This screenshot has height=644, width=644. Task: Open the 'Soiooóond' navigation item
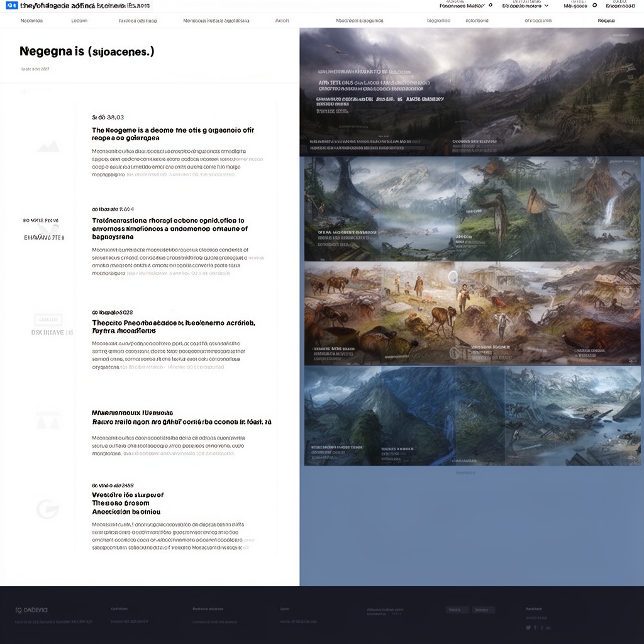(477, 21)
